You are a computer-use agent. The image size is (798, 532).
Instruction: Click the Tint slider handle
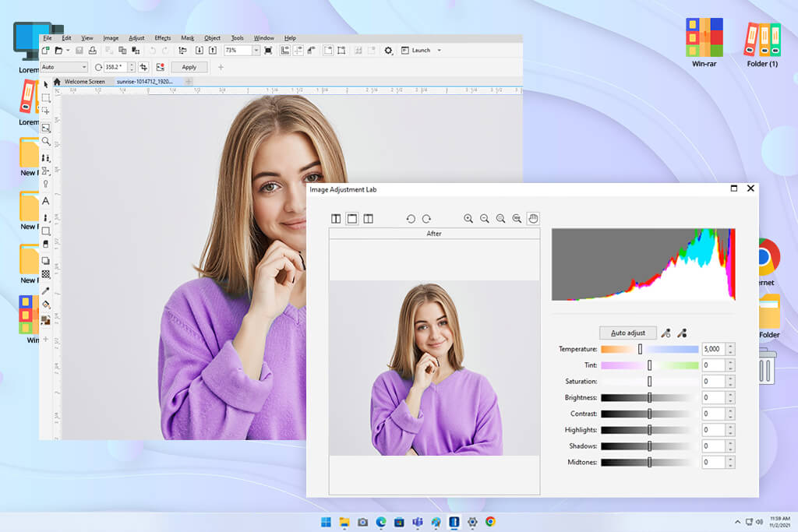pyautogui.click(x=649, y=365)
